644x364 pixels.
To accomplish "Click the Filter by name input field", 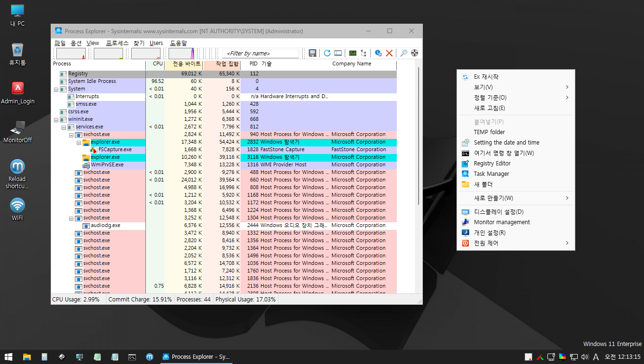I will 260,54.
